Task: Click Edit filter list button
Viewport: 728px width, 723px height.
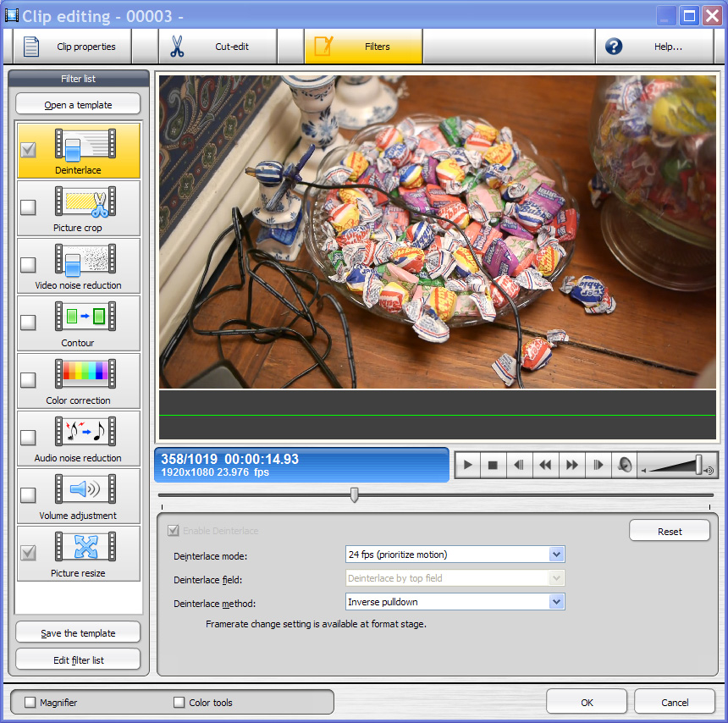Action: 78,660
